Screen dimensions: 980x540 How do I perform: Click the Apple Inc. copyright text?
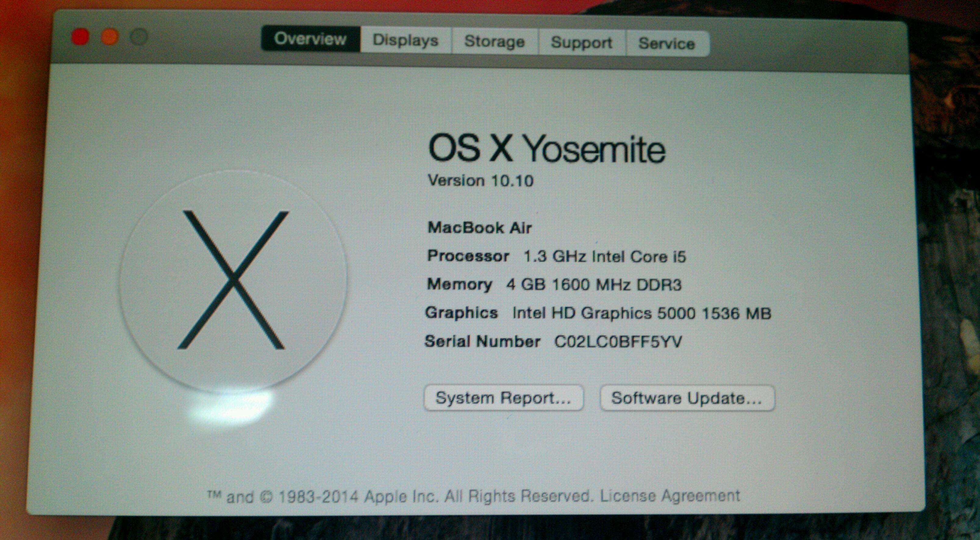pos(400,496)
